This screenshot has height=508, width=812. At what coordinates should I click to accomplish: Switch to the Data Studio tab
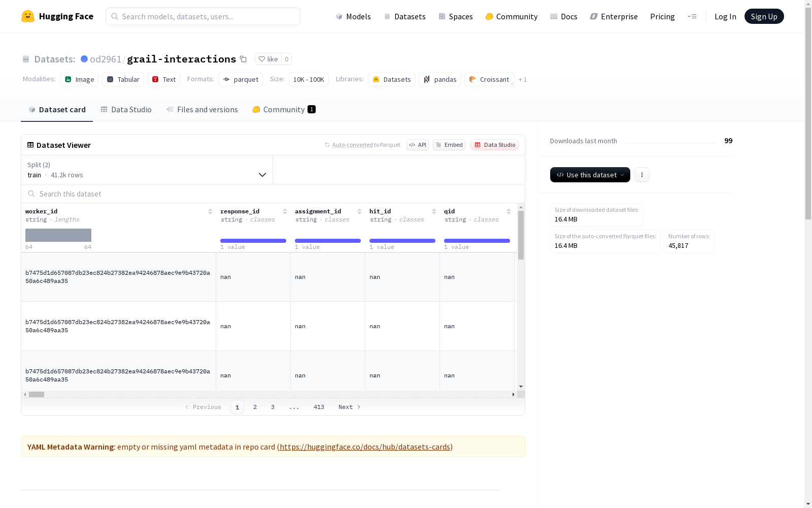point(126,110)
